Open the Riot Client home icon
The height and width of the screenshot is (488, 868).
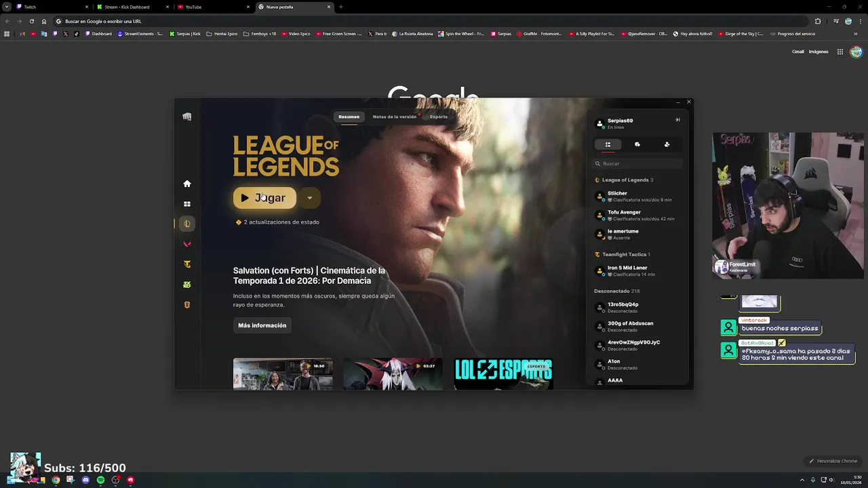pos(187,184)
